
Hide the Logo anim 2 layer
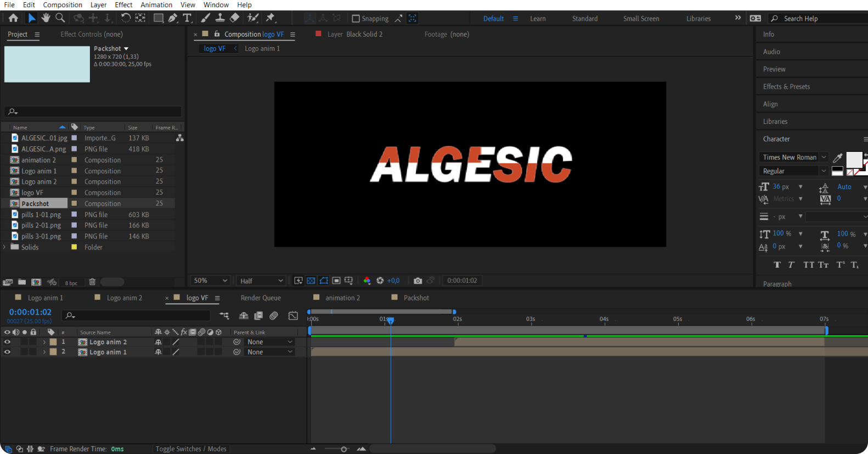(x=7, y=342)
